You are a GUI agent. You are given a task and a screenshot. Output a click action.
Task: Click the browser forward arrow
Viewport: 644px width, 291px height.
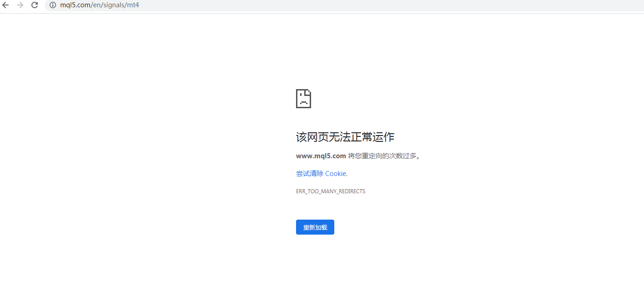click(x=20, y=5)
